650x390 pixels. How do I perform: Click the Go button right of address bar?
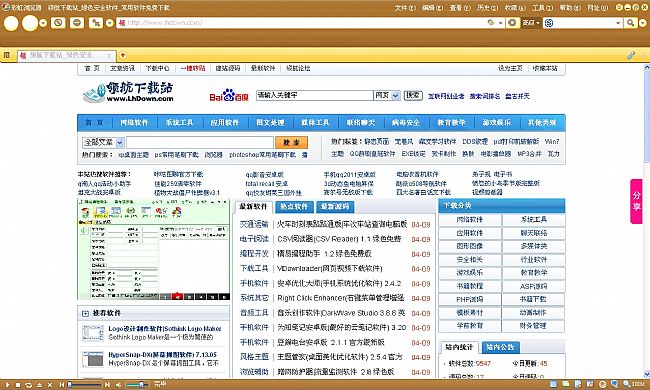512,23
